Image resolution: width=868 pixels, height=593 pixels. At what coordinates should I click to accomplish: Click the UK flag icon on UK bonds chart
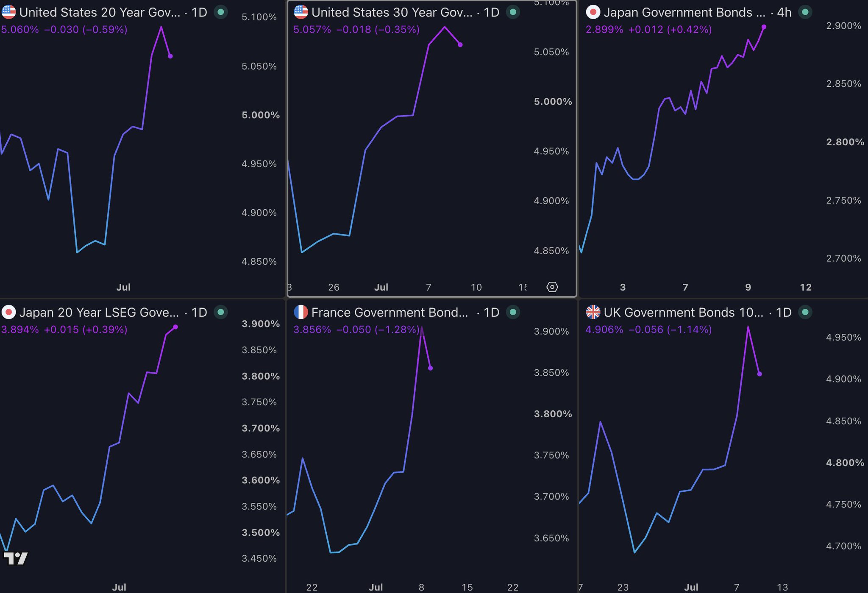[593, 312]
